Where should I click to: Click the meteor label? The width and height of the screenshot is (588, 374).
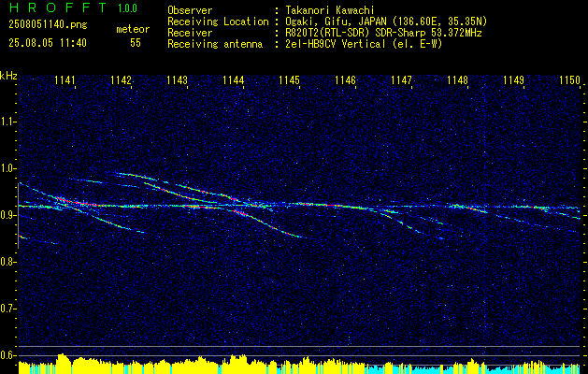pos(133,29)
